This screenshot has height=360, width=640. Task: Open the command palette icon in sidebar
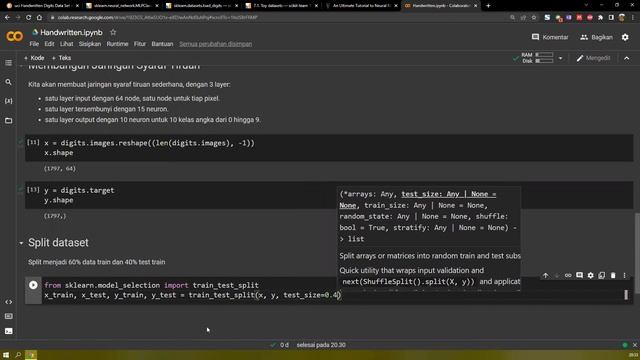point(8,316)
